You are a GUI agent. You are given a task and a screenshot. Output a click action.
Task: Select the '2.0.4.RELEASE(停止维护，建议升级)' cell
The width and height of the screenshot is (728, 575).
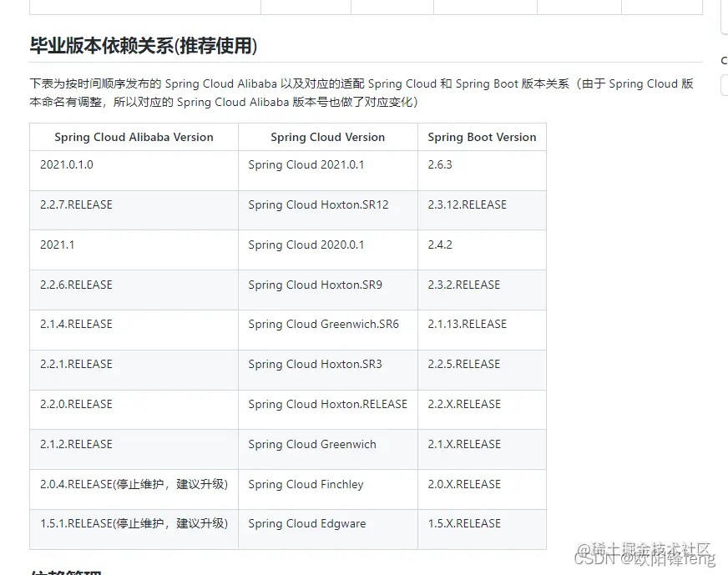[x=134, y=490]
